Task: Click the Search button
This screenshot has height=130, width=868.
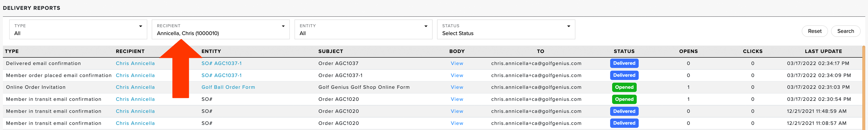Action: coord(845,31)
